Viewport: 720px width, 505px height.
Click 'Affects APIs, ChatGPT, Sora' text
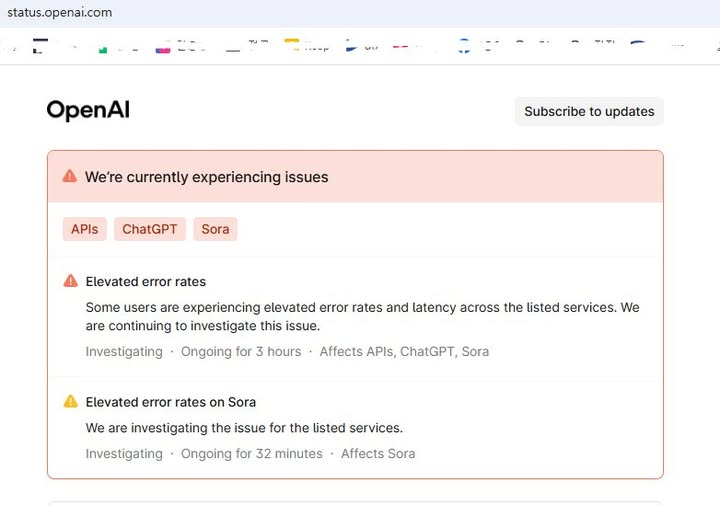pyautogui.click(x=404, y=352)
